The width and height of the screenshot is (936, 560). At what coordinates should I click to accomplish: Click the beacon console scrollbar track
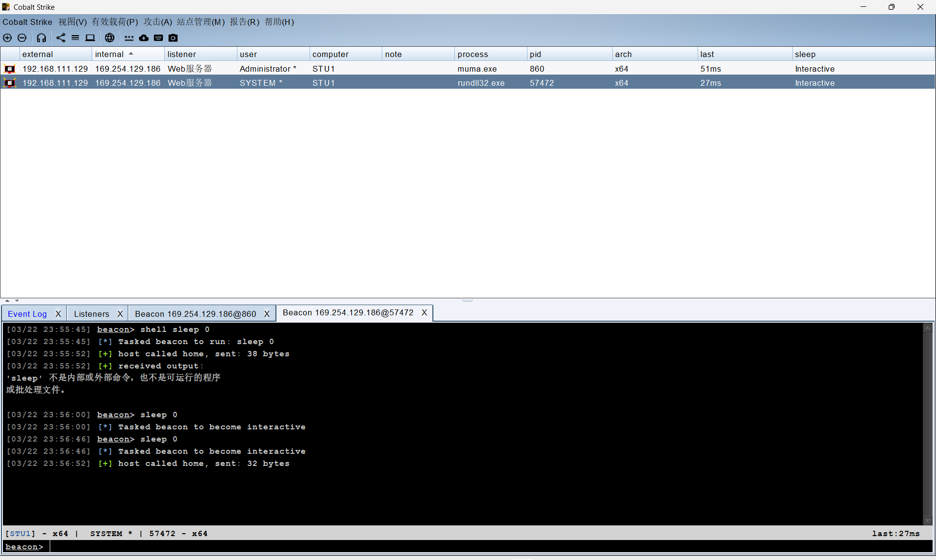(928, 424)
